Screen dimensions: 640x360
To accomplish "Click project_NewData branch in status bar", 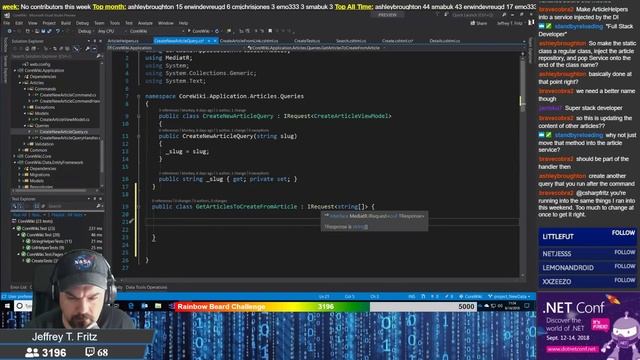I will click(x=509, y=297).
